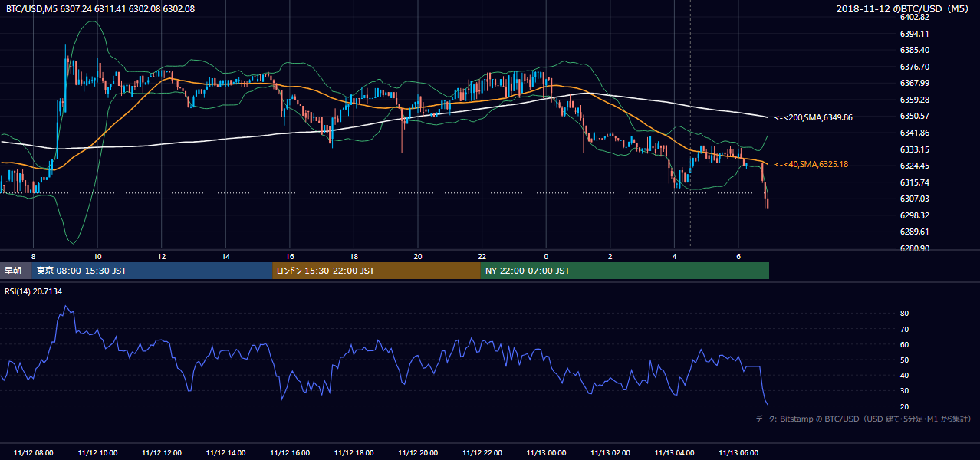The image size is (980, 460).
Task: Click the BTC/USD,M5 price header text
Action: 100,8
